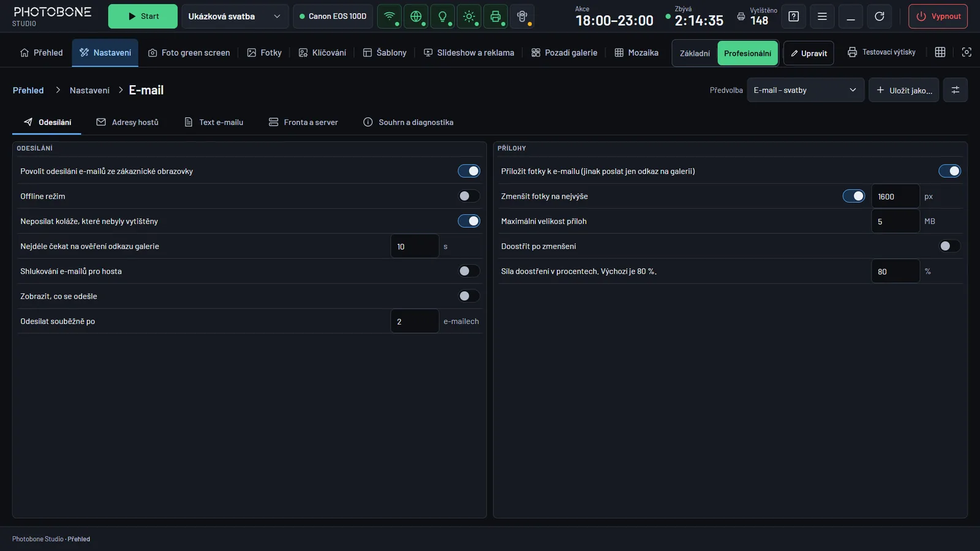Enable Doostřit po zmenšení switch
The height and width of the screenshot is (551, 980).
950,246
